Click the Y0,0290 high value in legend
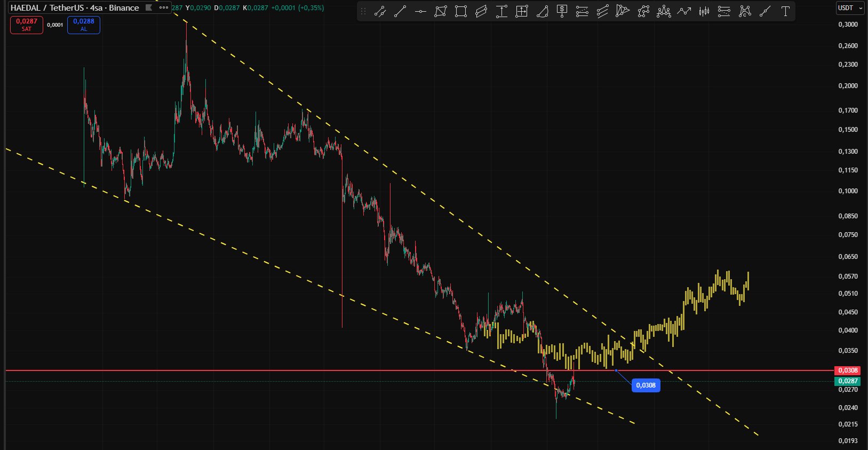Viewport: 868px width, 450px height. point(198,8)
